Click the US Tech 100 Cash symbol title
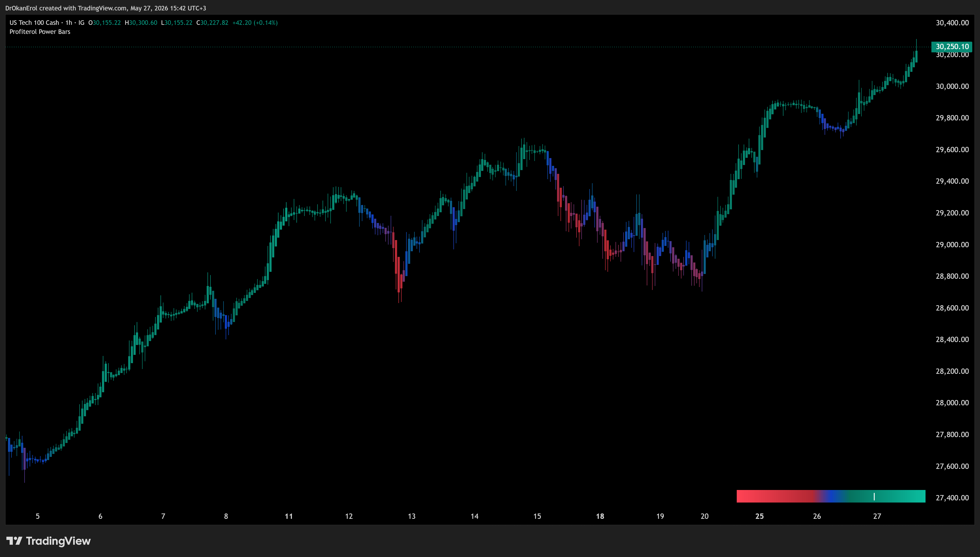Image resolution: width=980 pixels, height=557 pixels. coord(34,23)
